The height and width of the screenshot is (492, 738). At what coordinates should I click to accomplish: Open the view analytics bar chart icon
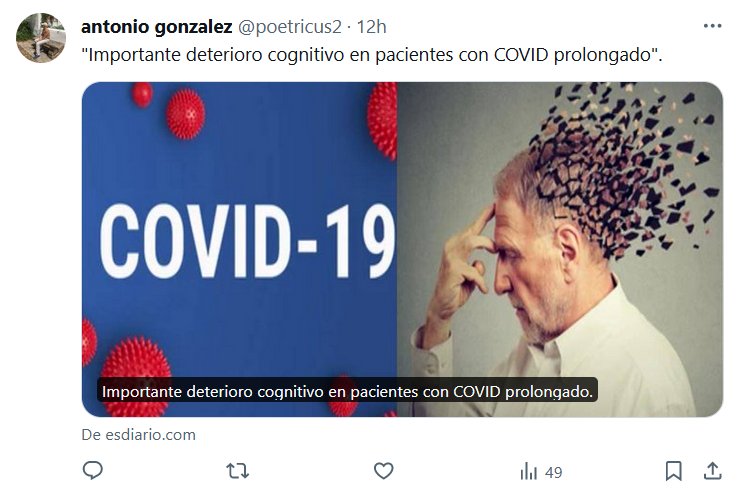point(529,471)
